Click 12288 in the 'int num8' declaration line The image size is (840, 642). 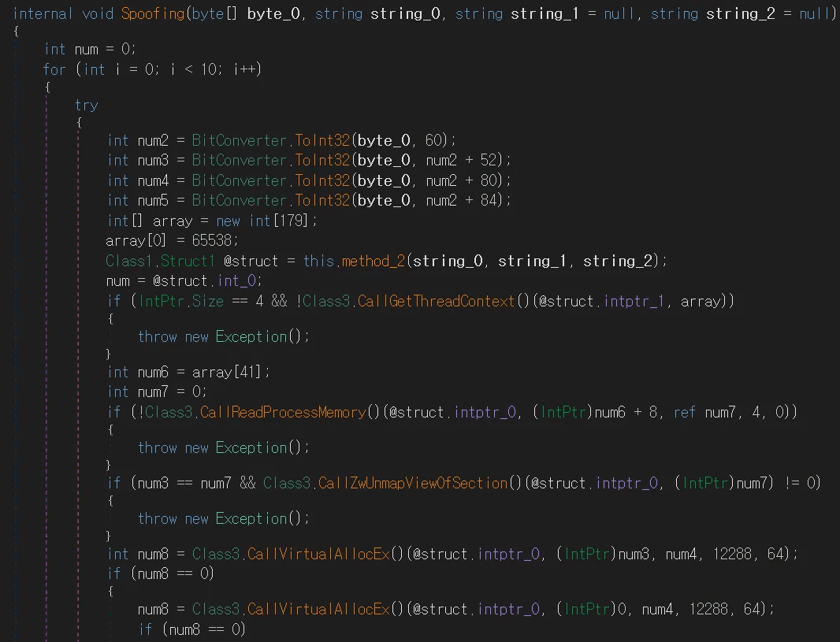tap(732, 554)
